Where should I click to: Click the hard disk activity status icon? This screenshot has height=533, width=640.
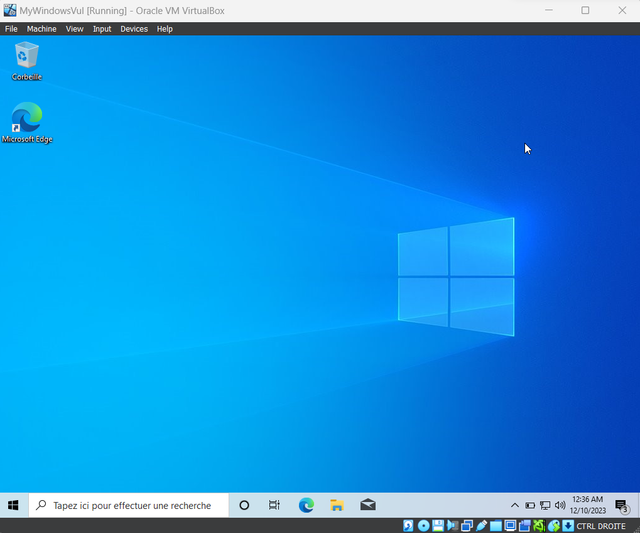click(x=408, y=526)
